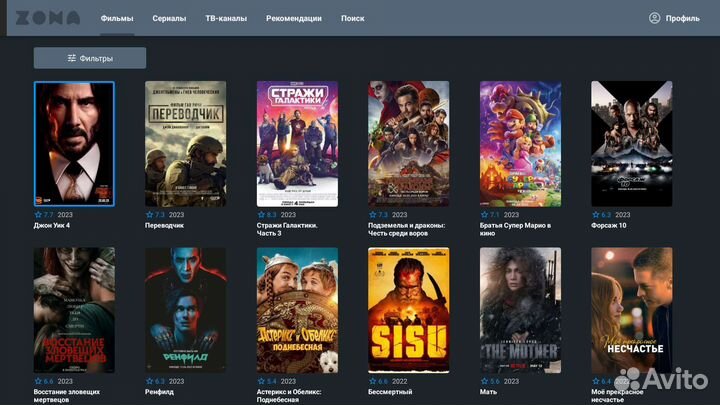Open the Подземелья и драконы poster
Viewport: 720px width, 405px height.
point(409,144)
